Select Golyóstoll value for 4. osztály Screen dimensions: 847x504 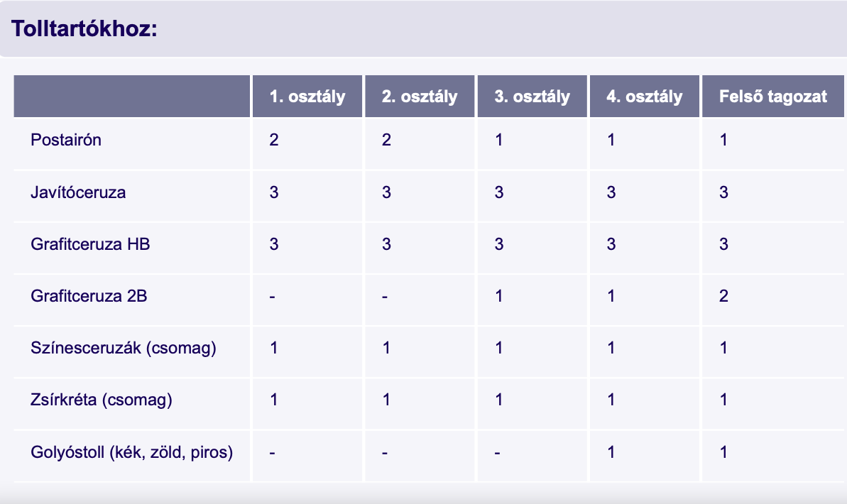coord(611,452)
